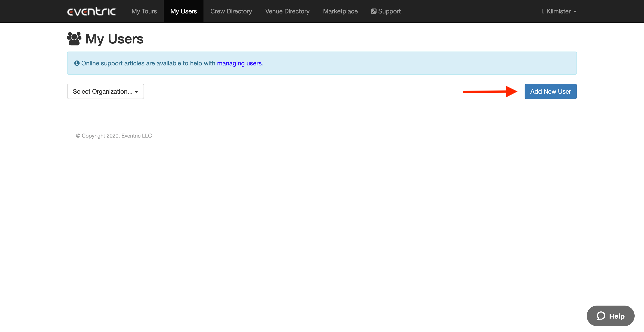Viewport: 644px width, 332px height.
Task: Open the Select Organization dropdown
Action: (105, 91)
